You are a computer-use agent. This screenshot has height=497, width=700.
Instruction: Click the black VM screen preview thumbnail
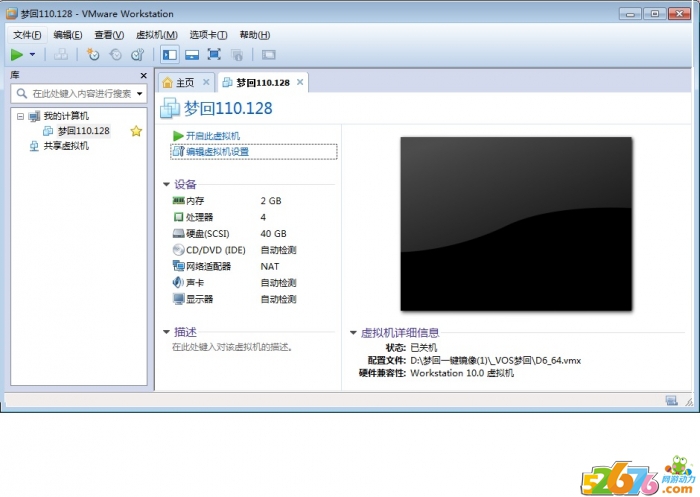[516, 224]
